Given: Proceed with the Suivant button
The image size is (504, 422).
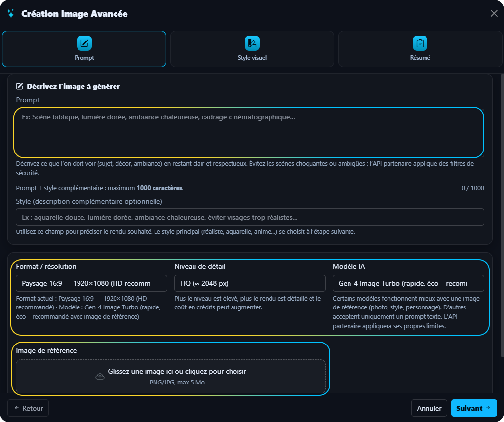Looking at the screenshot, I should (473, 408).
